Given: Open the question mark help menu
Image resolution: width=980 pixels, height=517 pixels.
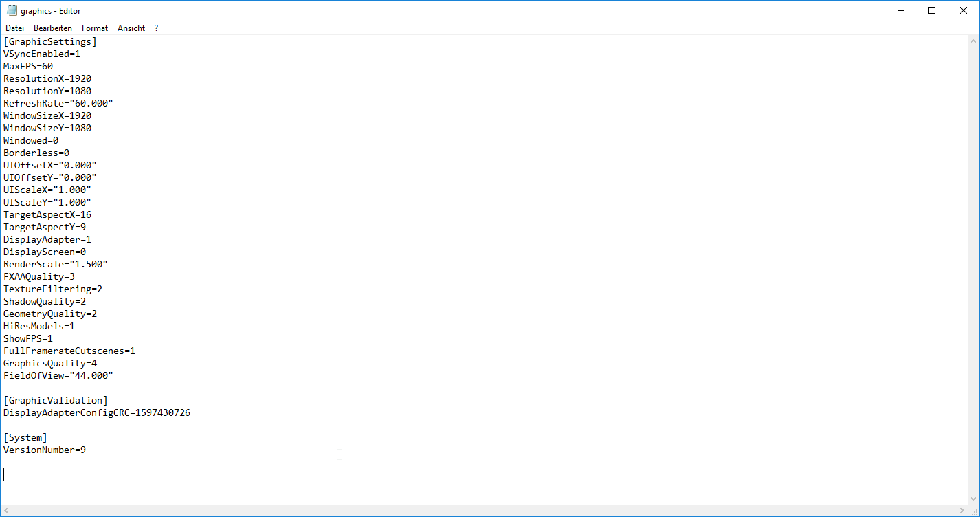Looking at the screenshot, I should (x=156, y=28).
